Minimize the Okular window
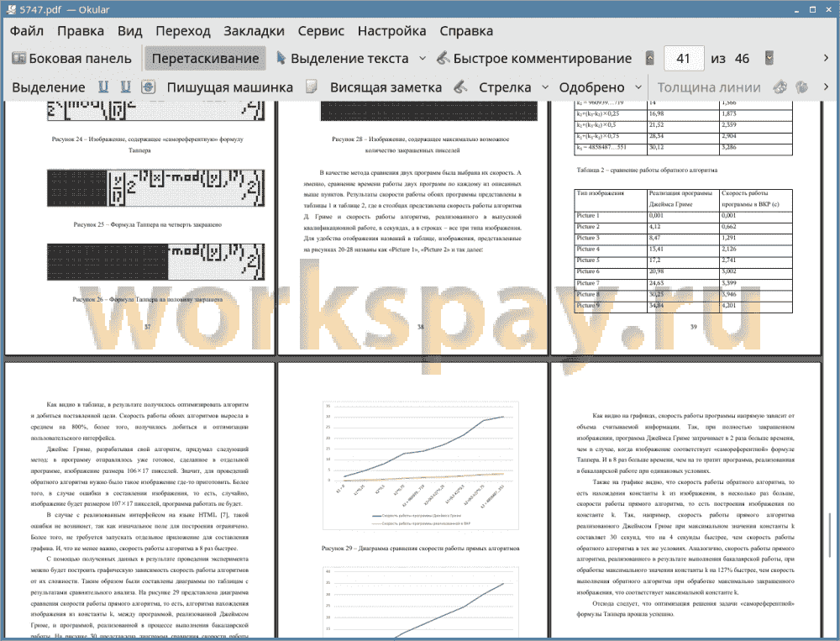 [798, 10]
